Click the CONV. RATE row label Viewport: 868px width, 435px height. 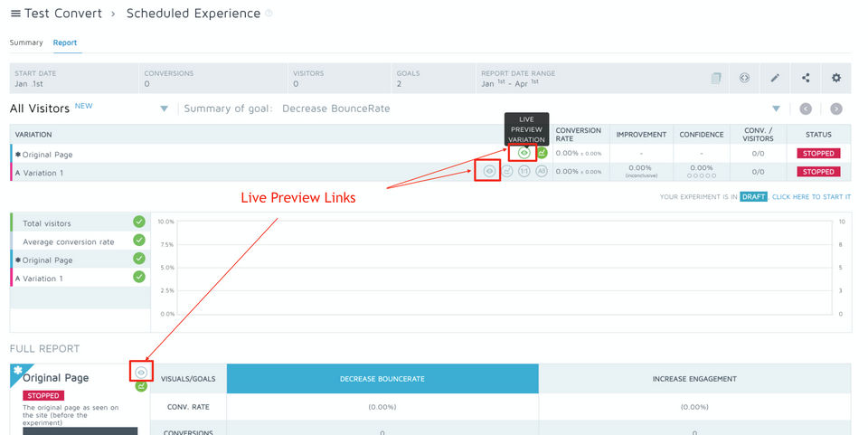pyautogui.click(x=188, y=407)
